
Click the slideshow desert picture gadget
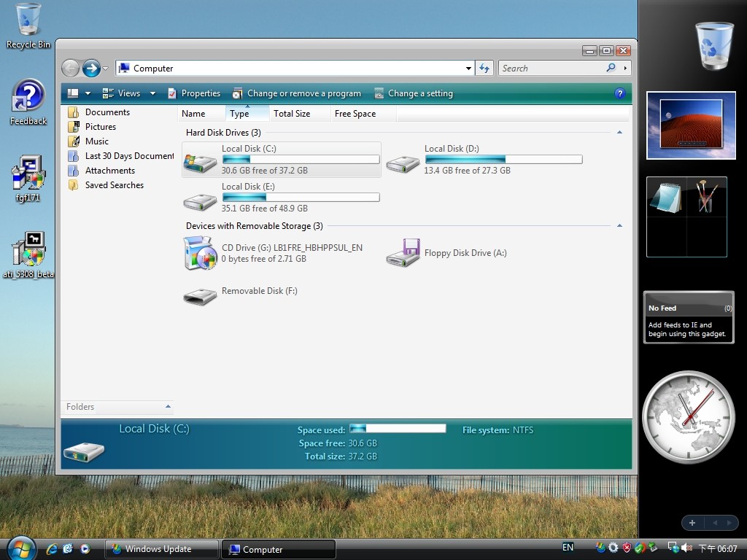coord(691,125)
